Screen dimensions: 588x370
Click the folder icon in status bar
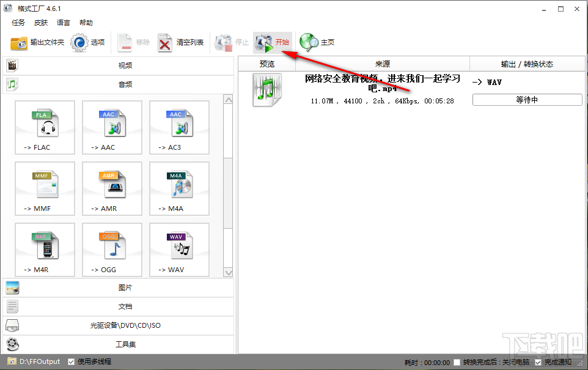pyautogui.click(x=12, y=361)
